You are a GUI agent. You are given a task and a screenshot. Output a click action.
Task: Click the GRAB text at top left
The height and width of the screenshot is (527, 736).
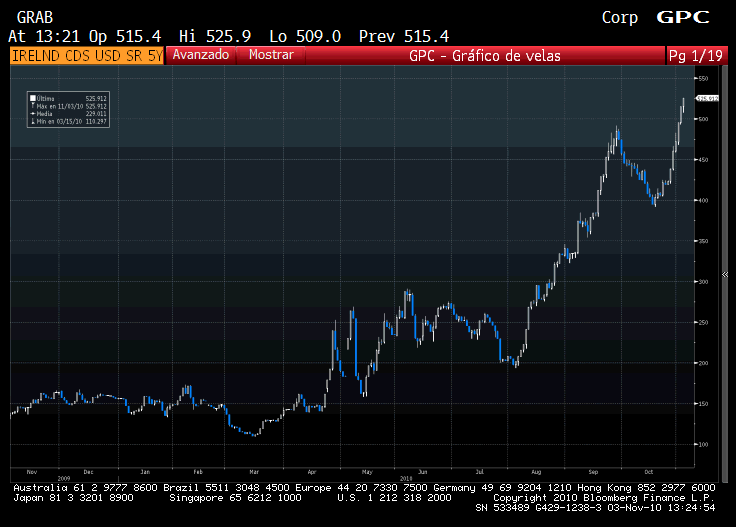coord(35,18)
